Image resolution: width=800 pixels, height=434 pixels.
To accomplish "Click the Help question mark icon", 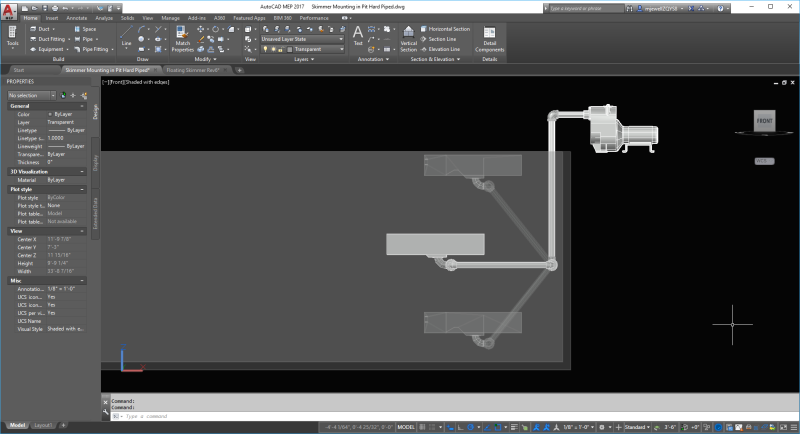I will pos(720,8).
